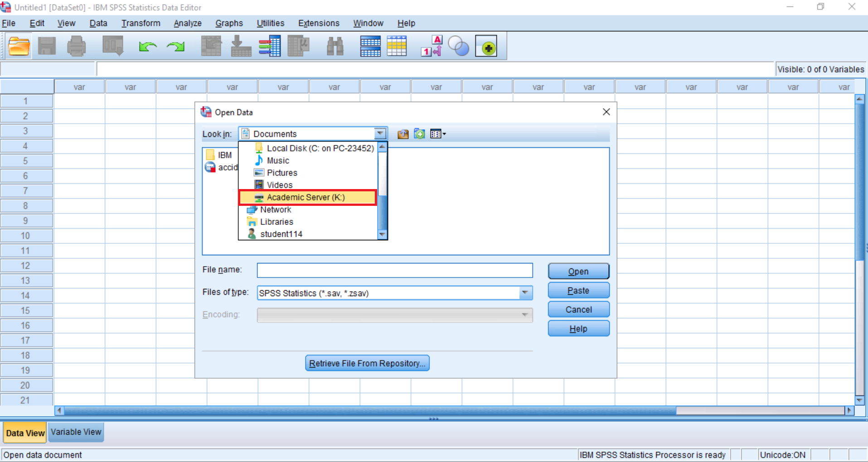The image size is (868, 462).
Task: Select Libraries in the Look in list
Action: [x=270, y=222]
